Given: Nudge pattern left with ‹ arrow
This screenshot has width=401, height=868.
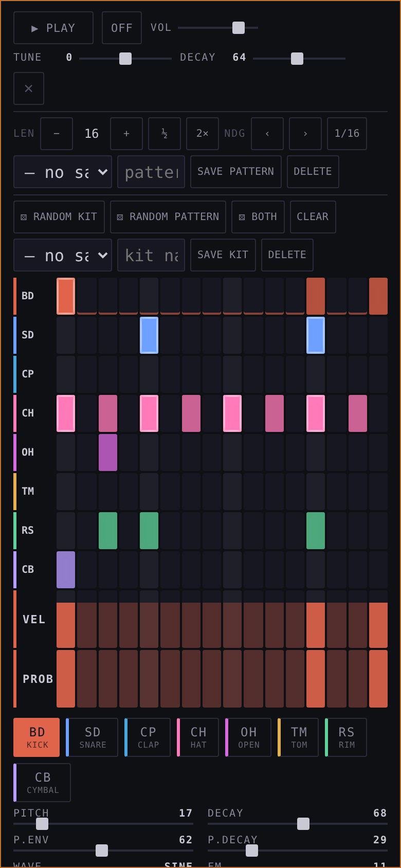Looking at the screenshot, I should tap(267, 134).
